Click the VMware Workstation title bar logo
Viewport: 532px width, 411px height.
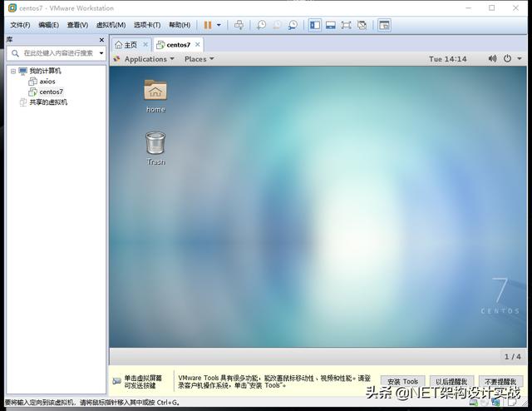coord(12,7)
